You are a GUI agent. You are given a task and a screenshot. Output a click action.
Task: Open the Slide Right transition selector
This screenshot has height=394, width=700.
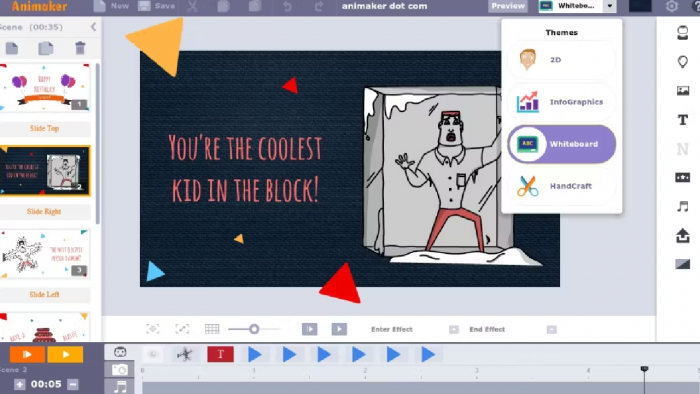(44, 212)
